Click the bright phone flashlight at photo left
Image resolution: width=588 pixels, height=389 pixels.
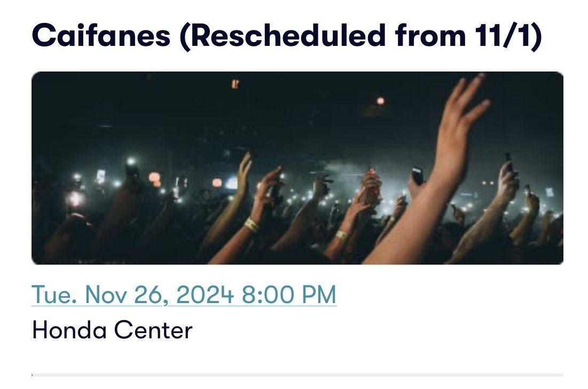(76, 198)
